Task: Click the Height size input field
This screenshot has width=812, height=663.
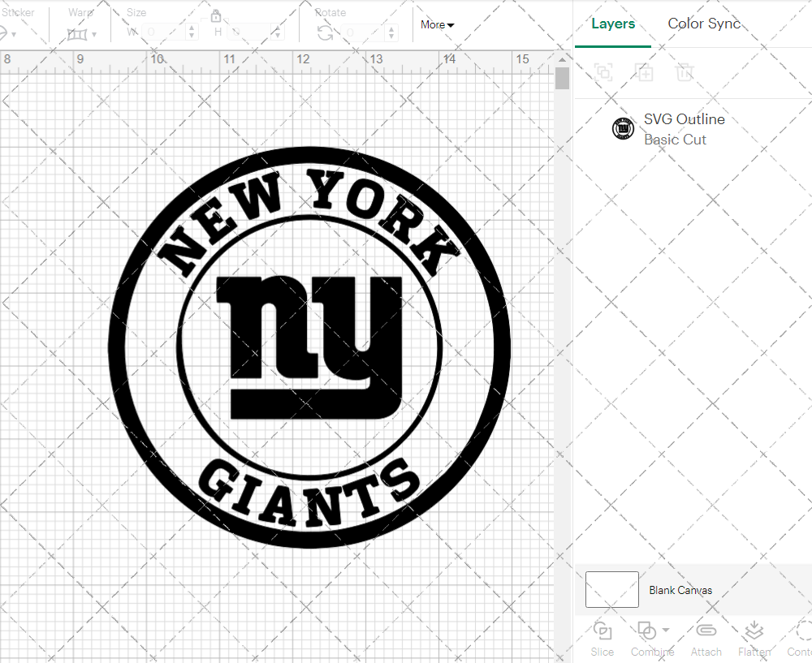Action: tap(248, 32)
